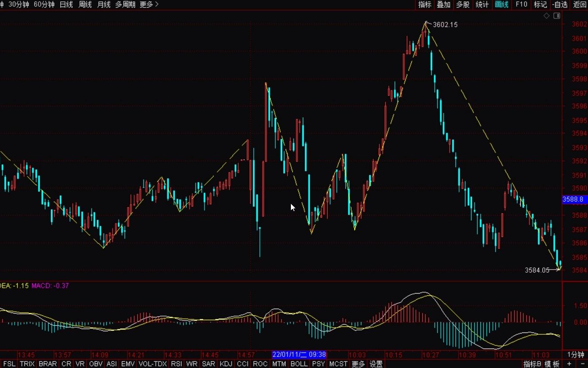Select the WR indicator tab
The height and width of the screenshot is (368, 588).
pos(192,364)
